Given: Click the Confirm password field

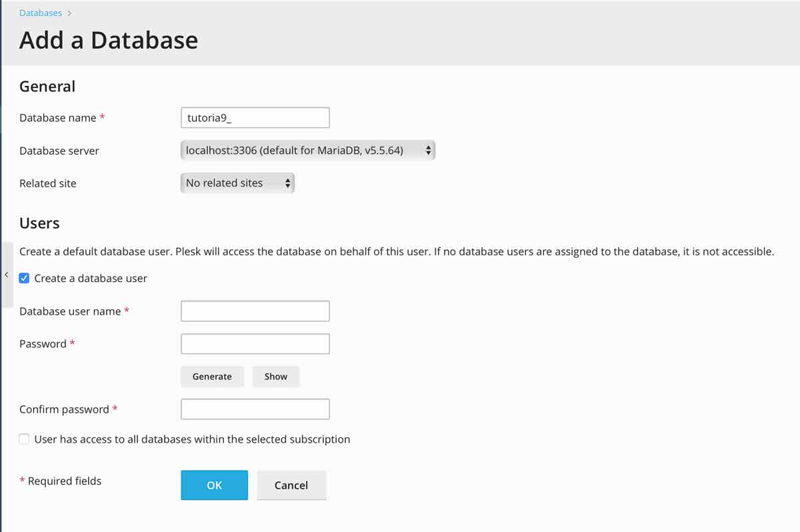Looking at the screenshot, I should pyautogui.click(x=255, y=409).
